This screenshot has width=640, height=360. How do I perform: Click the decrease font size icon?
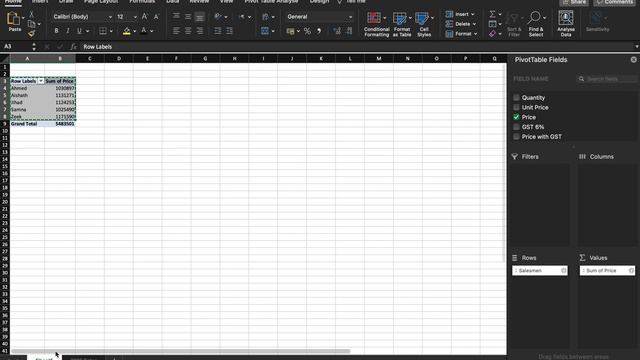pos(156,17)
